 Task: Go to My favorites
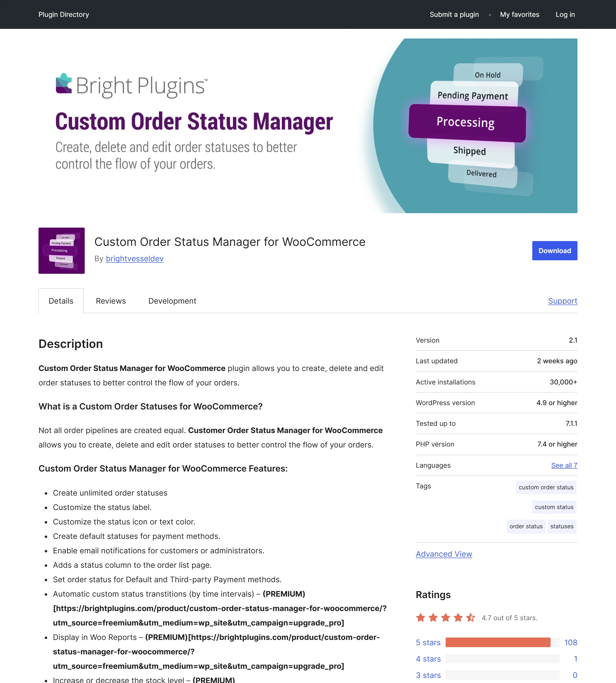520,14
